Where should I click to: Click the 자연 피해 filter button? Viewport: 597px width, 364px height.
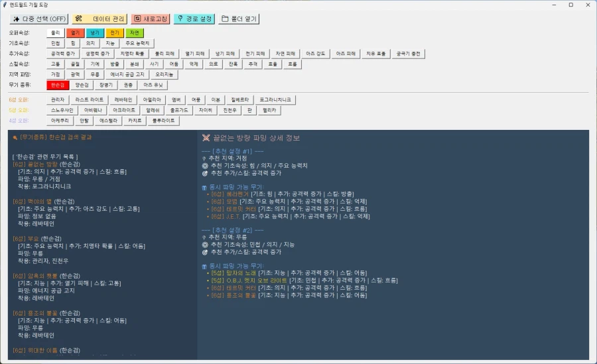pos(285,54)
